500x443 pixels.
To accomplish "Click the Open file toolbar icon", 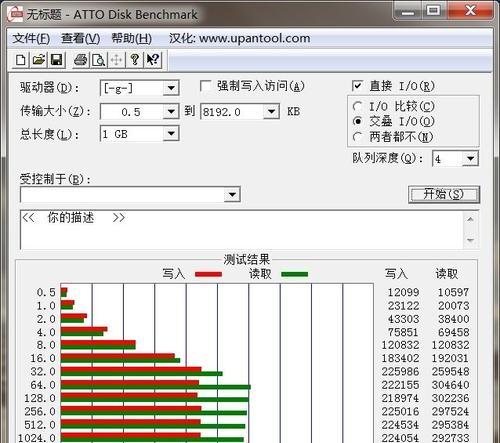I will point(38,60).
